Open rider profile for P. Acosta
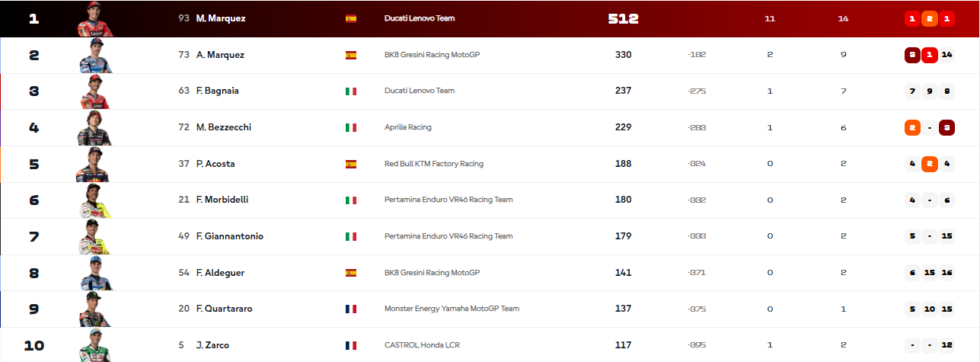 [x=216, y=164]
